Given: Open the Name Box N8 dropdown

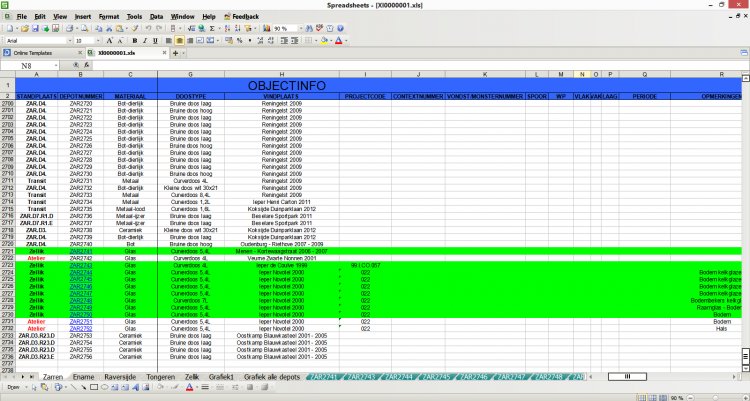Looking at the screenshot, I should (56, 66).
